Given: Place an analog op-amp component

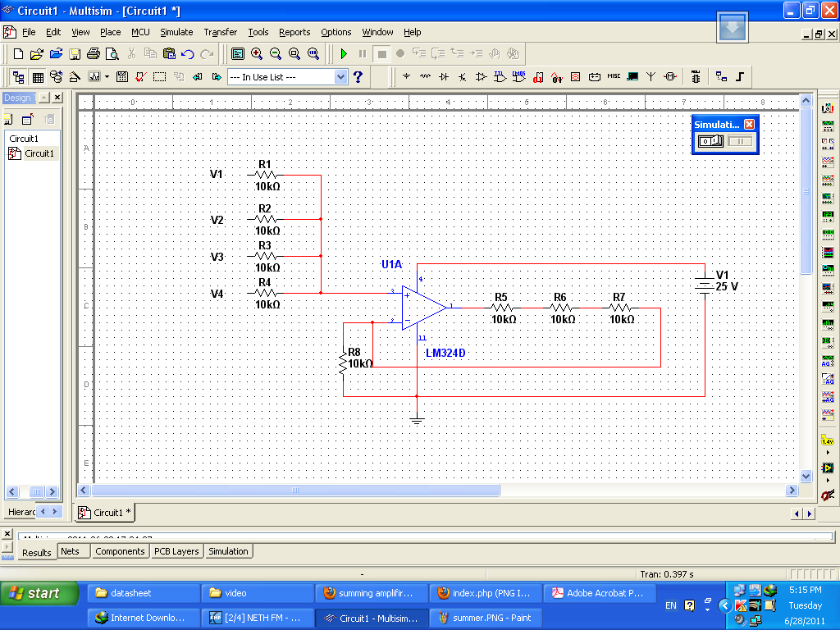Looking at the screenshot, I should (481, 76).
